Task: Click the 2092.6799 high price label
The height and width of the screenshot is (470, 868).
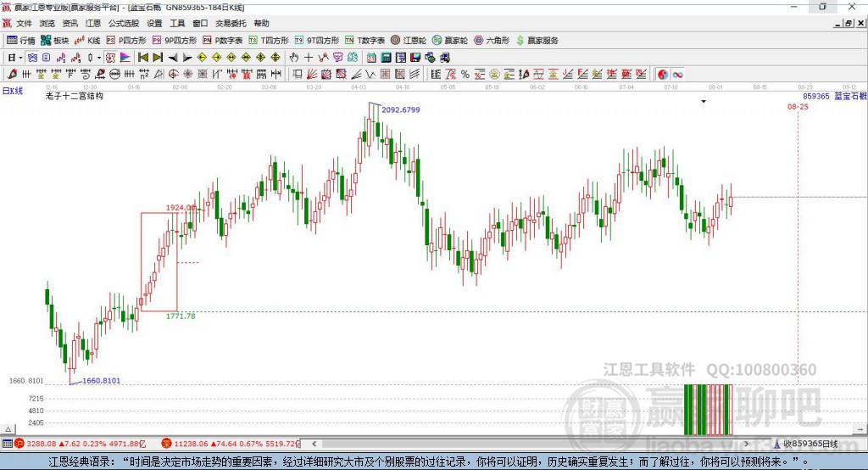Action: tap(401, 109)
